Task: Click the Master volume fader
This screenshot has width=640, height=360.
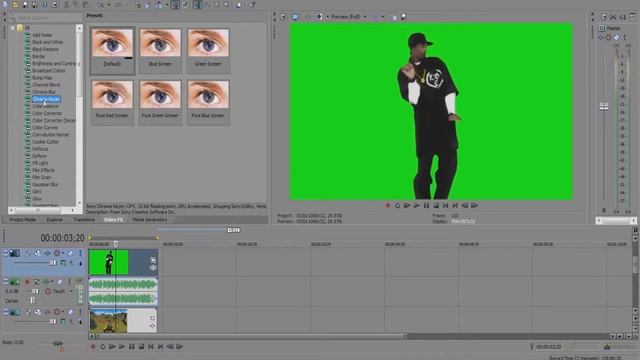Action: click(604, 107)
